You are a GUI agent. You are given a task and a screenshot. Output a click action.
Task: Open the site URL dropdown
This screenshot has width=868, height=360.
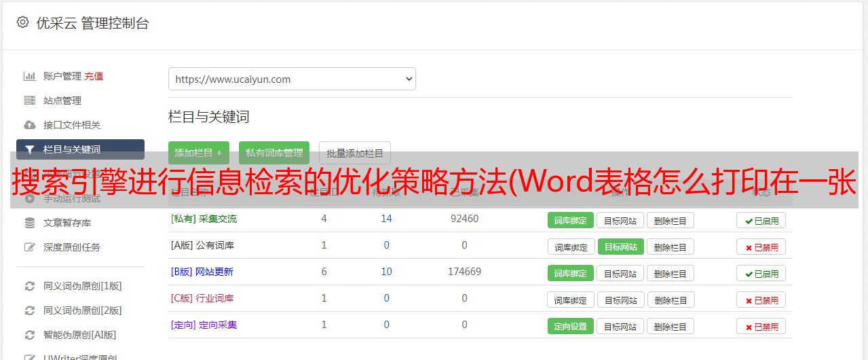[x=292, y=79]
